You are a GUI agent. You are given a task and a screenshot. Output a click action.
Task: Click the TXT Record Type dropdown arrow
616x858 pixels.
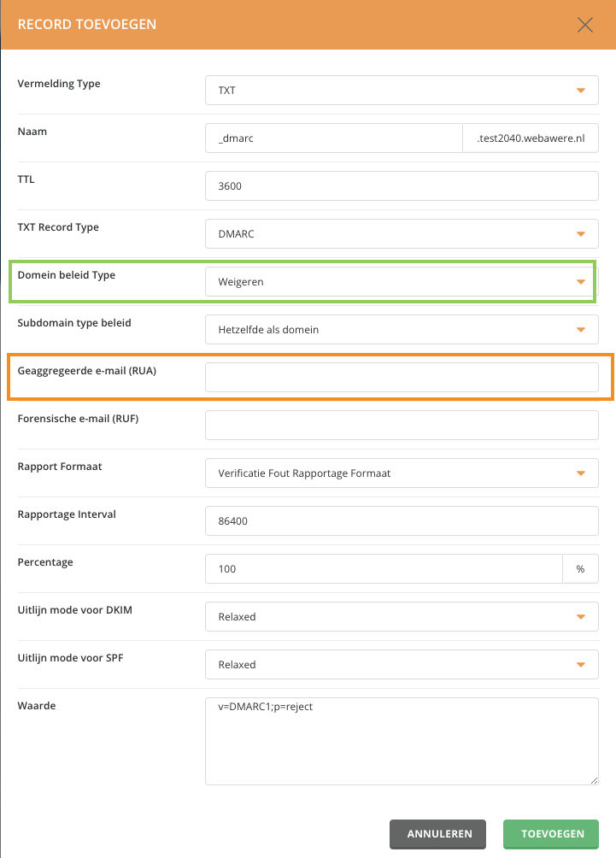580,234
